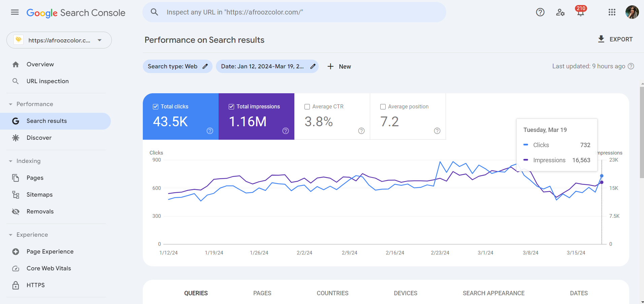This screenshot has height=304, width=644.
Task: Open the DEVICES tab
Action: click(x=405, y=293)
